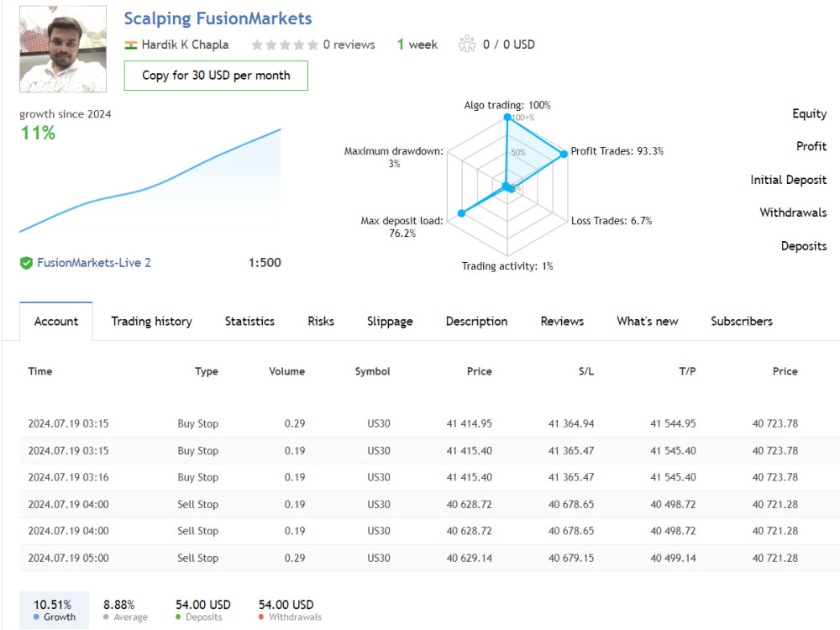Viewport: 840px width, 630px height.
Task: Click the Maximum drawdown: 3% label
Action: tap(394, 158)
